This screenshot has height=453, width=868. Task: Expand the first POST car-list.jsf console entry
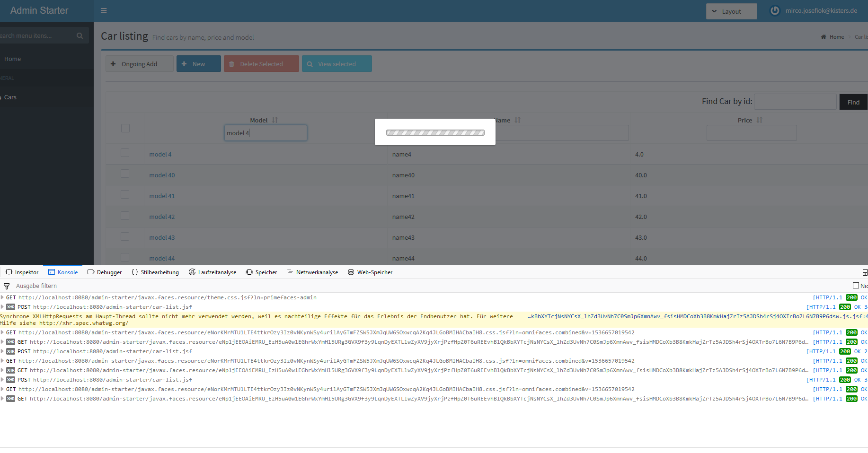point(2,307)
